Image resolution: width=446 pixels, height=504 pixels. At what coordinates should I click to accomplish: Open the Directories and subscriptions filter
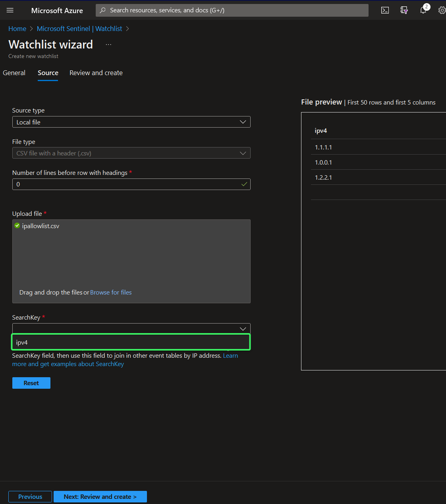pos(404,10)
